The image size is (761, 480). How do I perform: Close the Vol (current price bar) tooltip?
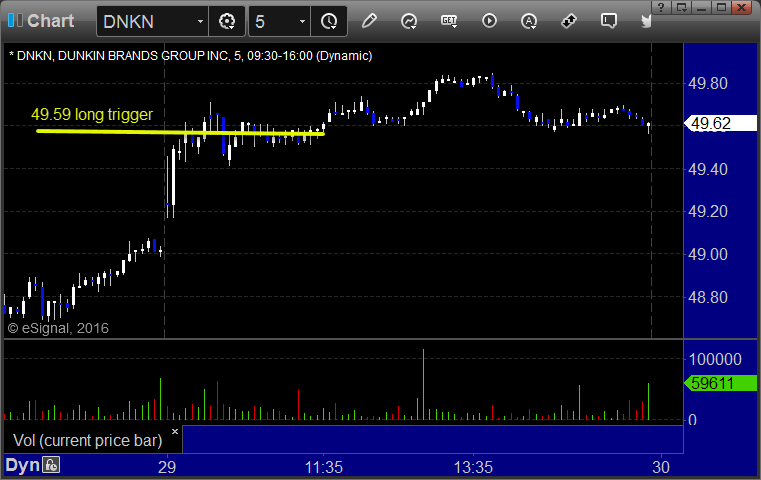pyautogui.click(x=175, y=431)
